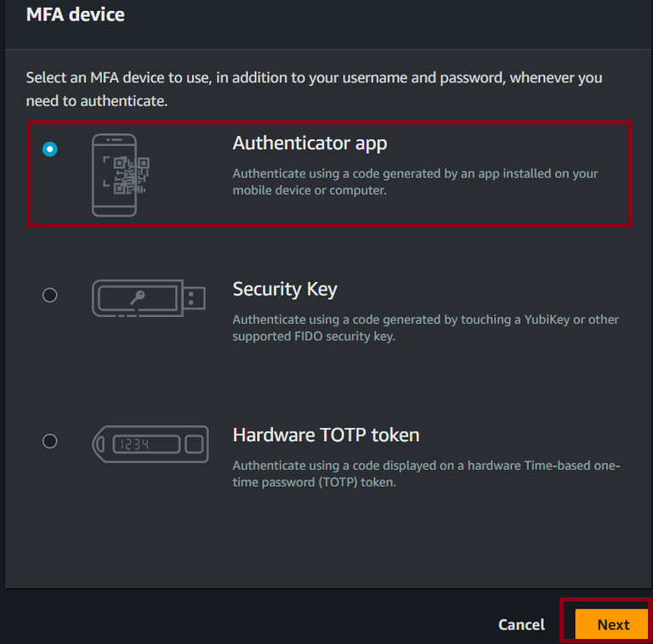Click the phone with QR code icon
This screenshot has width=653, height=644.
click(x=114, y=174)
